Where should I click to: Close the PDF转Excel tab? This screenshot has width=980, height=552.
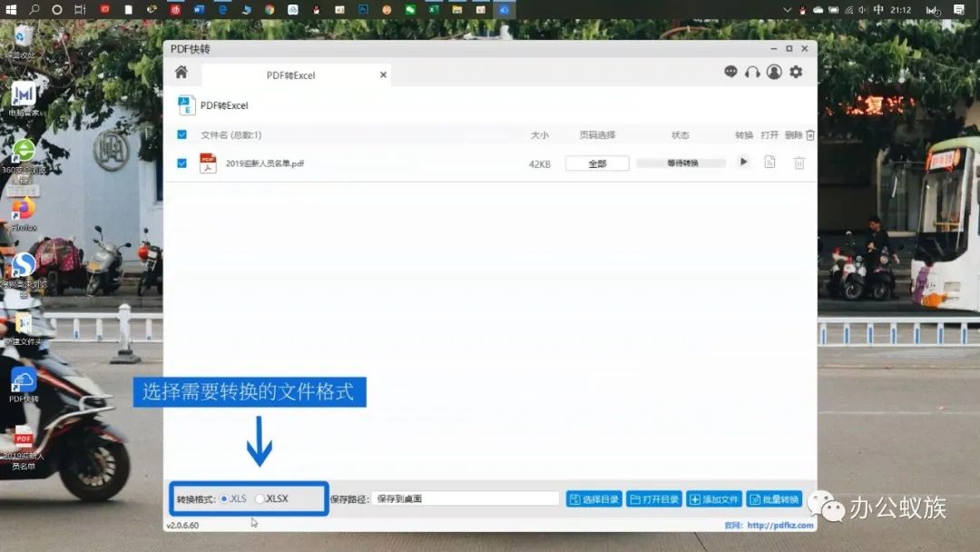383,75
